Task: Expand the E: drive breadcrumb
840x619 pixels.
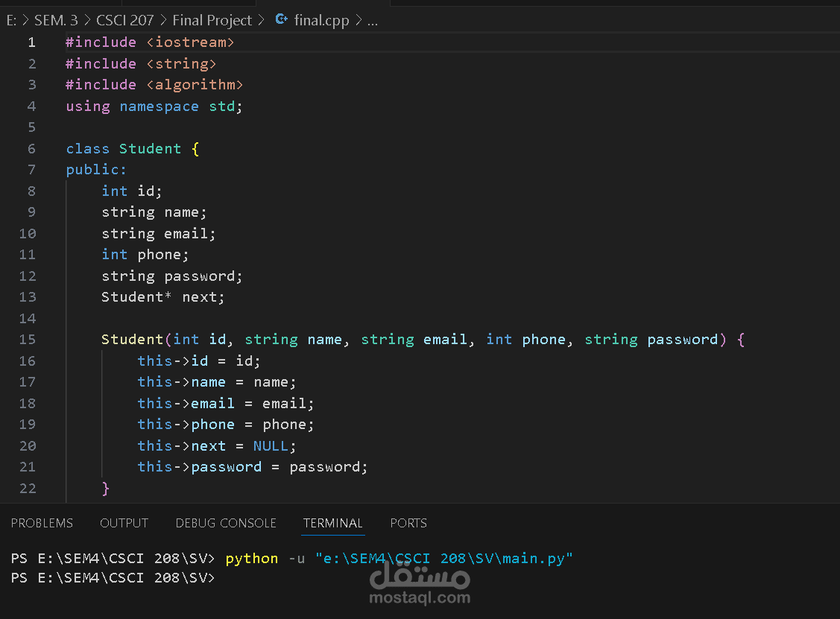Action: tap(11, 21)
